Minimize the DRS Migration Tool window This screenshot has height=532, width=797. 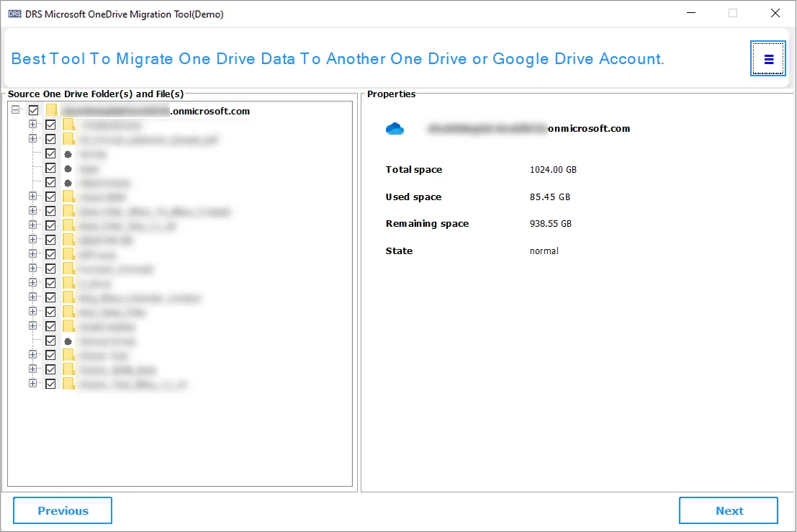tap(690, 13)
